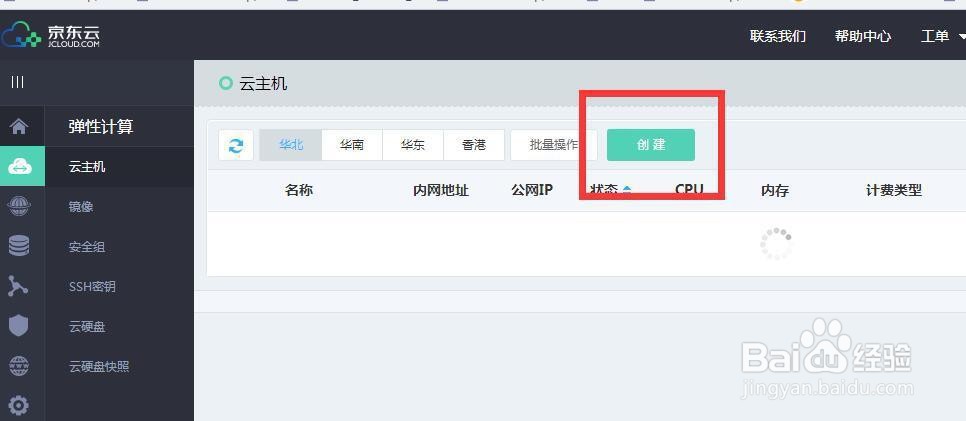This screenshot has width=966, height=421.
Task: Open the home icon in sidebar
Action: point(19,126)
